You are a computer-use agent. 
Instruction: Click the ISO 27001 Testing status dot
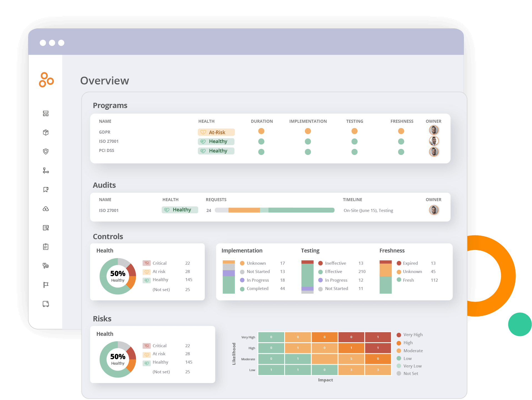[x=354, y=142]
